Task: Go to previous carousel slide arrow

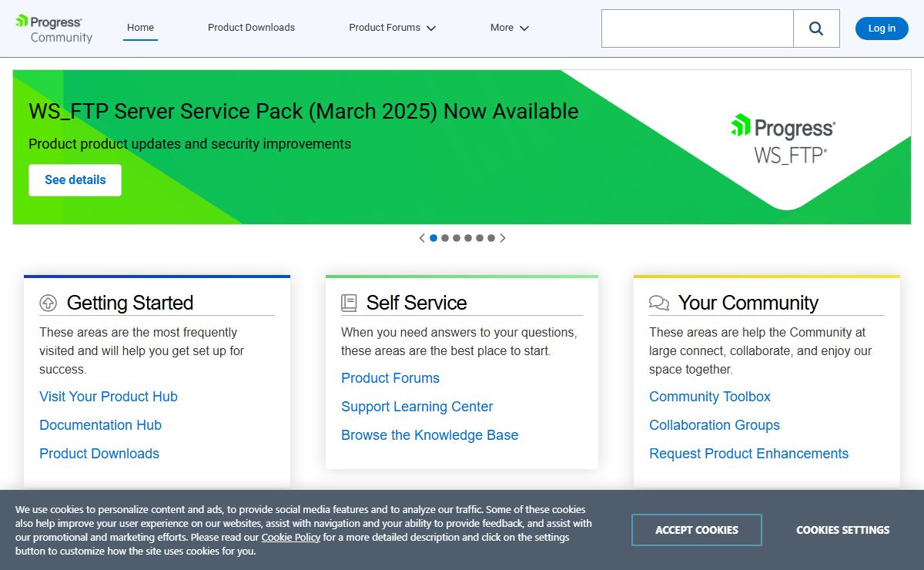Action: [x=422, y=238]
